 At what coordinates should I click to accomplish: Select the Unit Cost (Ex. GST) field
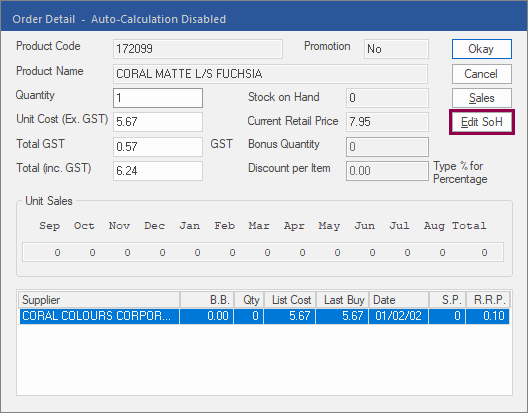[x=158, y=122]
